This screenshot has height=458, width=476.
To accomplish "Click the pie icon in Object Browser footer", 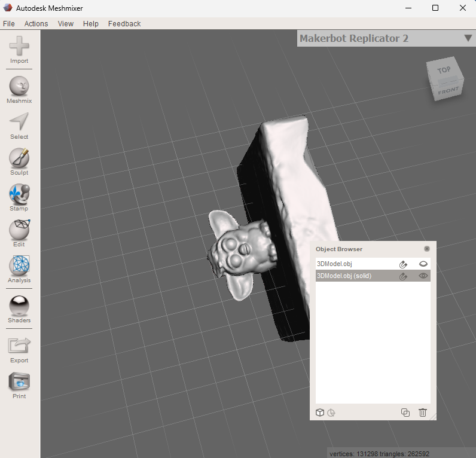I will coord(331,413).
